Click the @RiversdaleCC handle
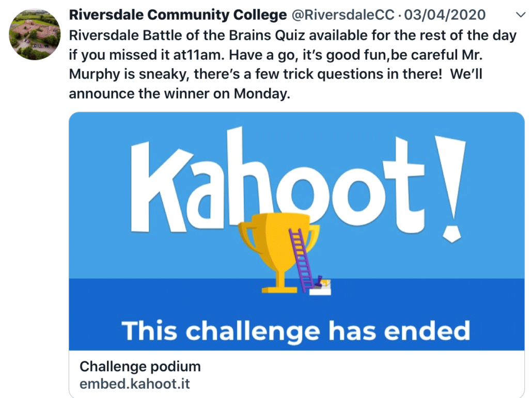The height and width of the screenshot is (398, 532). 343,15
